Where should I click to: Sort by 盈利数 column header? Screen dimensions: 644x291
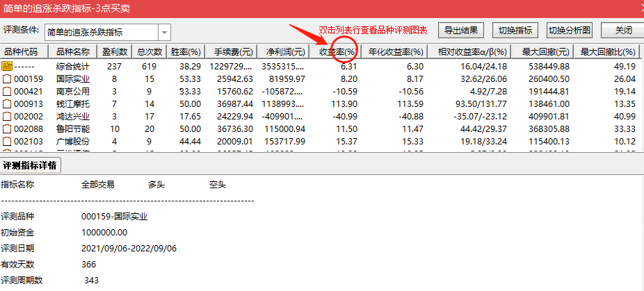[115, 52]
